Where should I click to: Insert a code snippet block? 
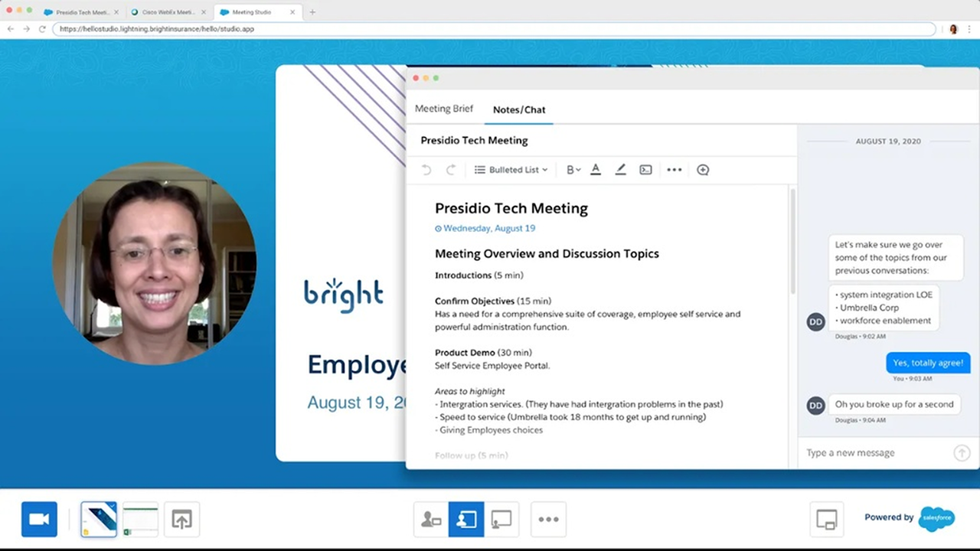pos(645,170)
